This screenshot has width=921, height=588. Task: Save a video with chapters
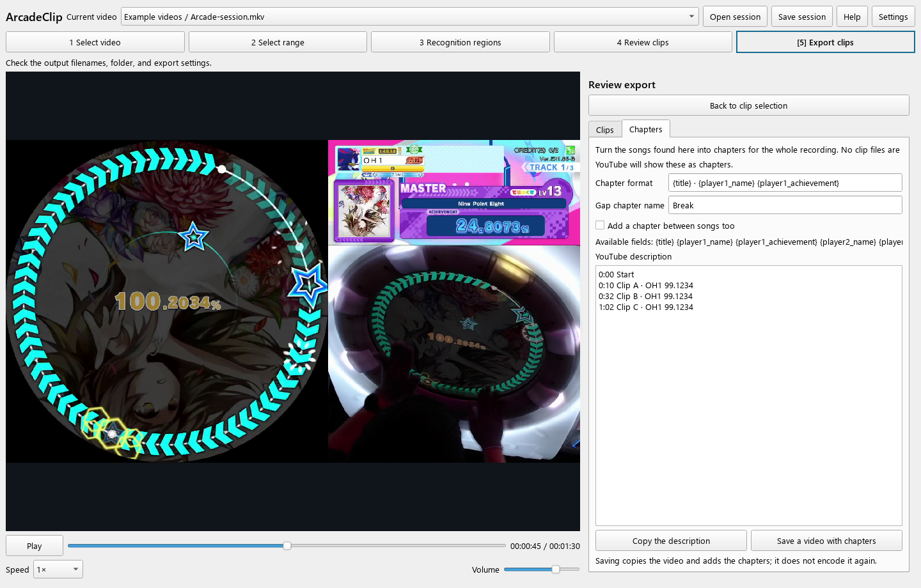point(826,541)
